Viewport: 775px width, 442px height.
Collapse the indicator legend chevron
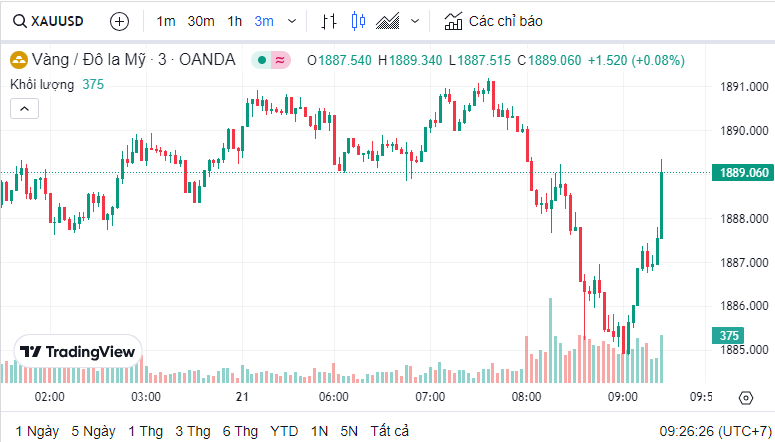click(x=25, y=108)
